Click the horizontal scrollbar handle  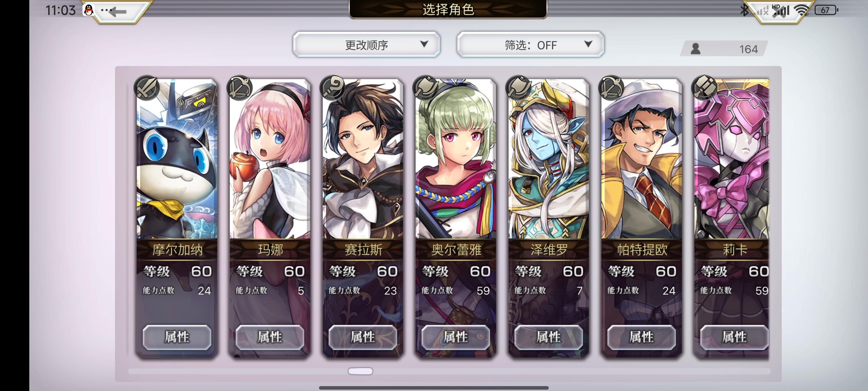coord(360,371)
